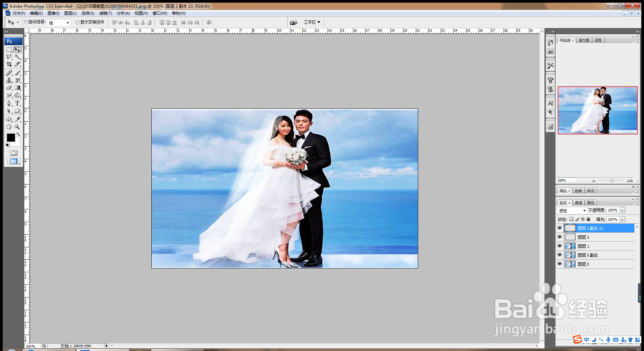The image size is (644, 351).
Task: Select the Magic Wand tool
Action: coord(18,57)
